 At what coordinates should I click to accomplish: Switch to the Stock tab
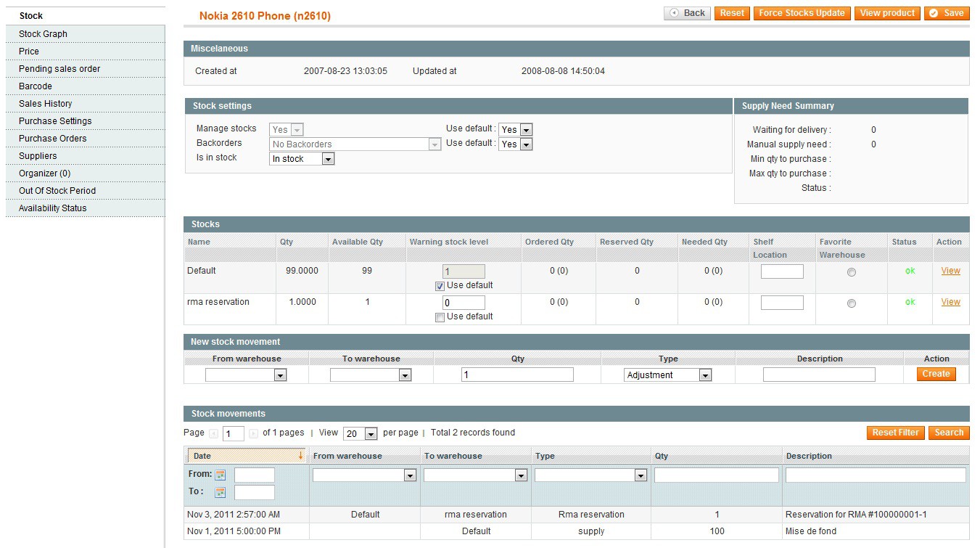(86, 16)
